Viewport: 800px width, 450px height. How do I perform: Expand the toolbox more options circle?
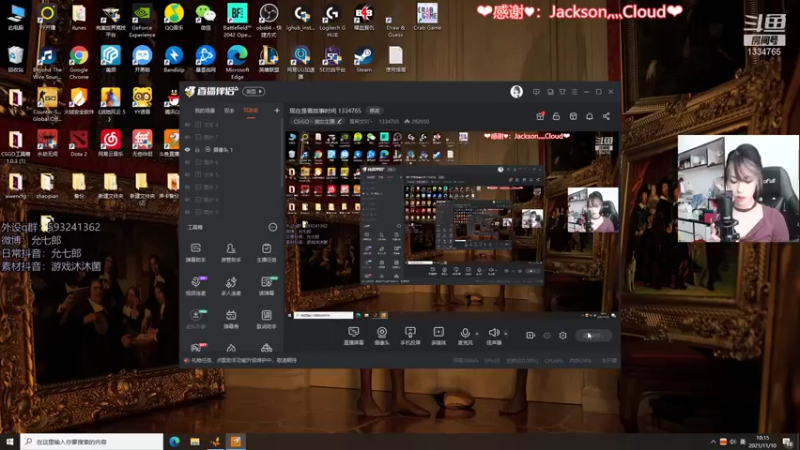273,227
